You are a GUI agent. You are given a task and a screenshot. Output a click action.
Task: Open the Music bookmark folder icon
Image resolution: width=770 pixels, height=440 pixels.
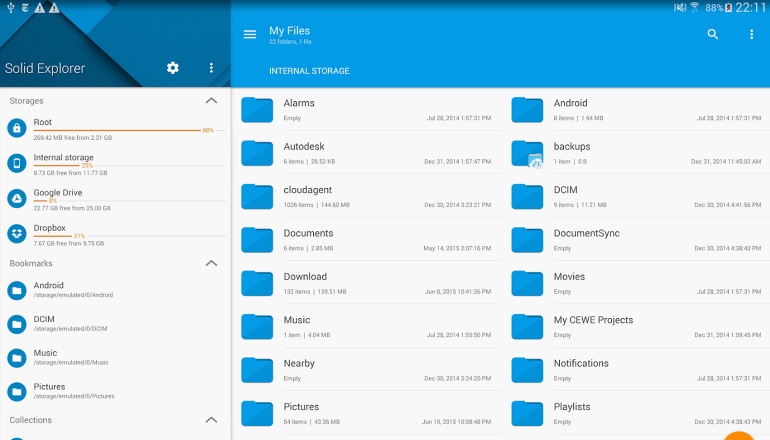pos(17,358)
